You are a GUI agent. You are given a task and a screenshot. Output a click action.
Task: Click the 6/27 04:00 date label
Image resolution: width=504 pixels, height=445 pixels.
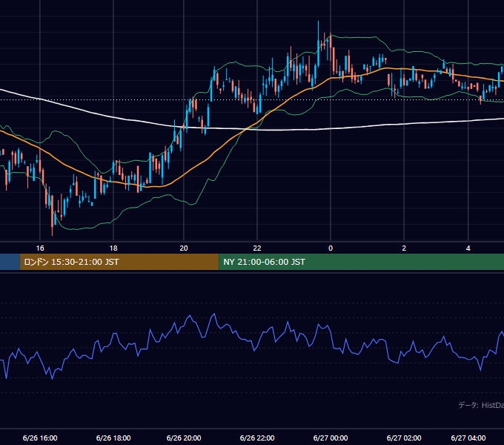click(x=468, y=438)
